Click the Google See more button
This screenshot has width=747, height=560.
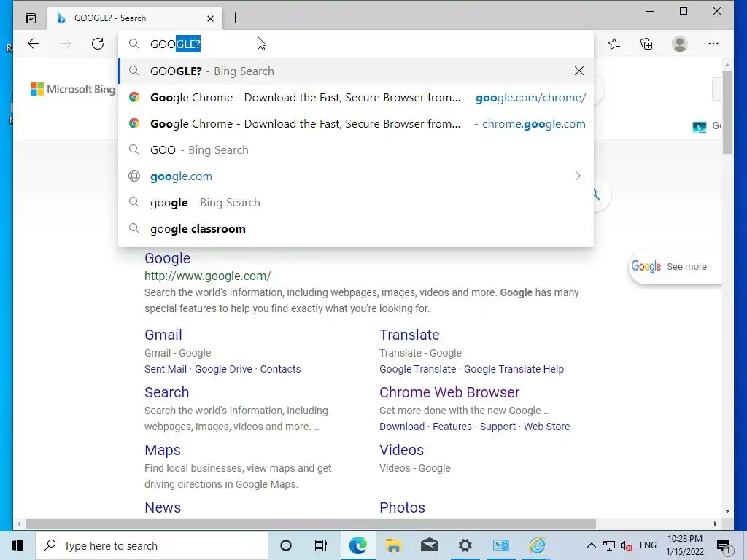[x=675, y=267]
